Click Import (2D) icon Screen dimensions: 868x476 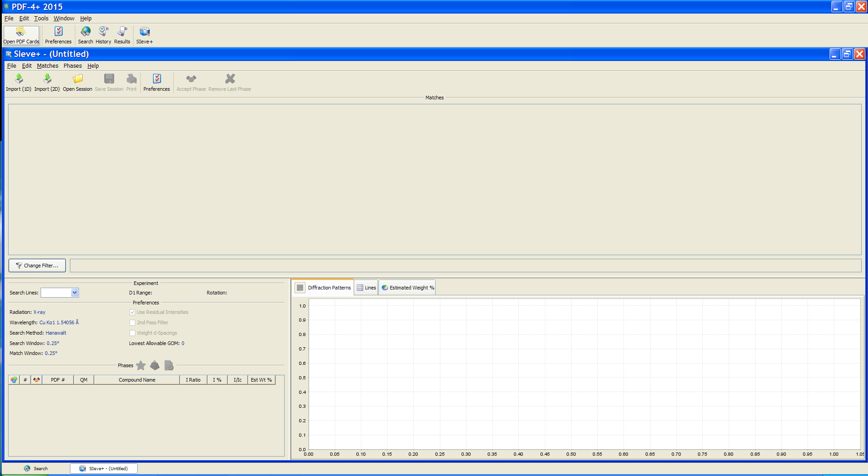pyautogui.click(x=47, y=83)
